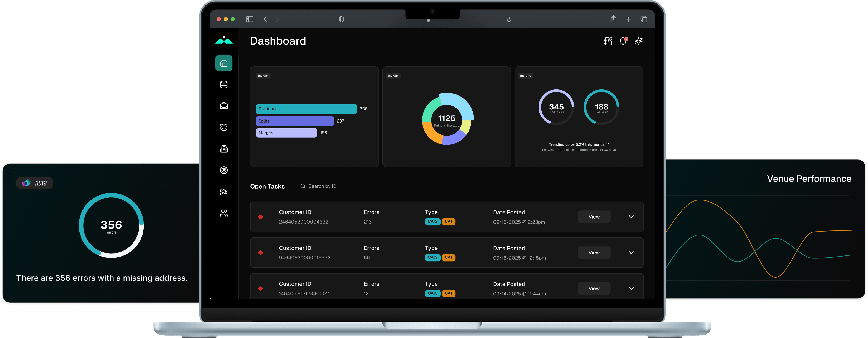Open notifications bell with red badge
Viewport: 868px width, 338px height.
[x=623, y=41]
